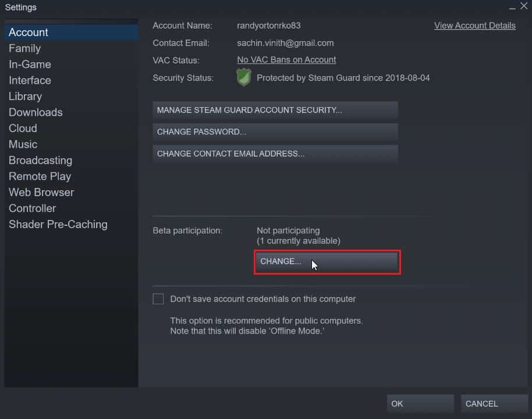The image size is (532, 419).
Task: Open 'No VAC Bans on Account' link
Action: tap(286, 59)
